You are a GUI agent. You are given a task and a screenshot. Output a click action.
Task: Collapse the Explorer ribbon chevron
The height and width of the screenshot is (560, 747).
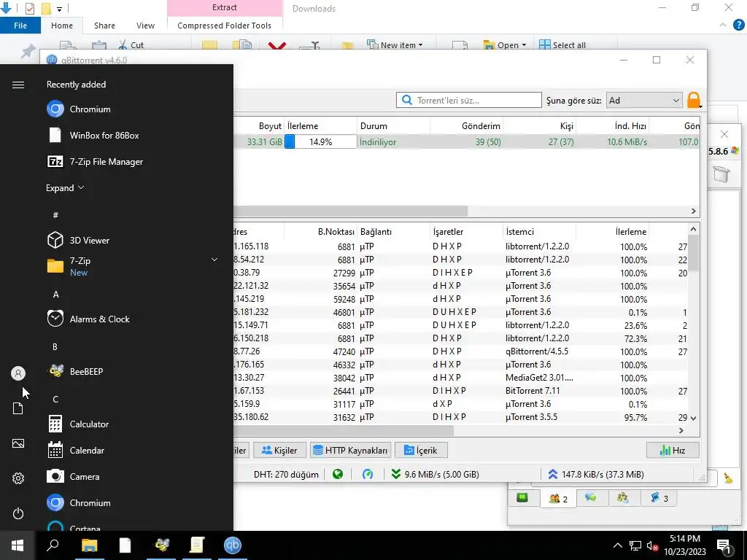tap(723, 25)
